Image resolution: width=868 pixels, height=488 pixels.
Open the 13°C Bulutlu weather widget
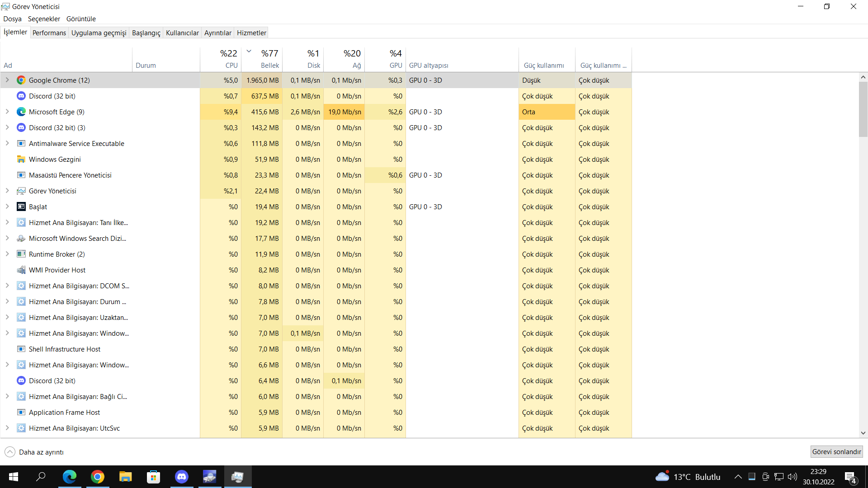tap(688, 477)
